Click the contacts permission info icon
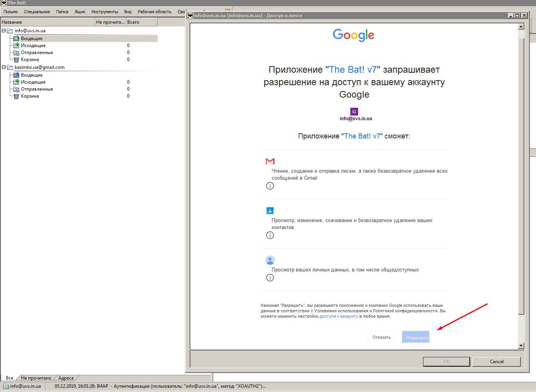Viewport: 536px width, 392px height. pyautogui.click(x=270, y=235)
